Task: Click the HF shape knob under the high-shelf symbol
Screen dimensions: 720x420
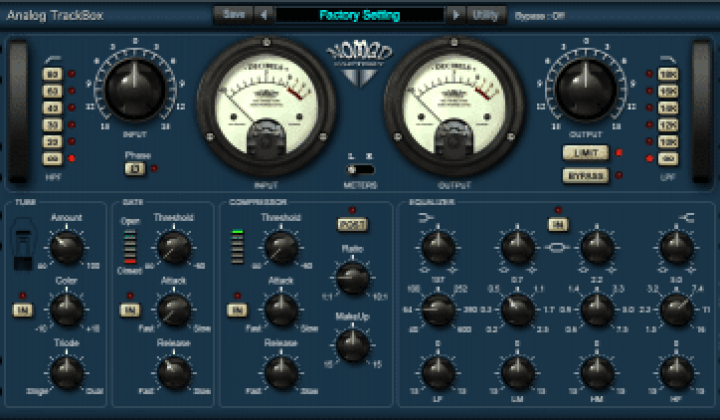Action: (676, 248)
